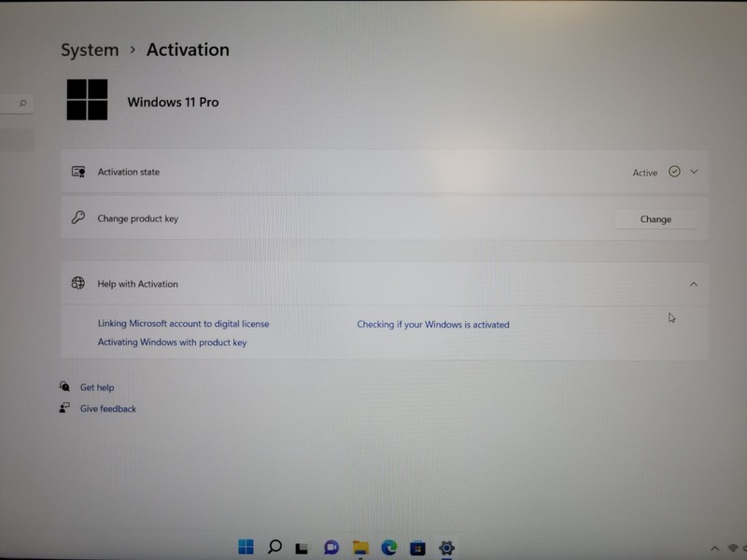The height and width of the screenshot is (560, 747).
Task: Click the key icon beside Change product key
Action: click(78, 217)
